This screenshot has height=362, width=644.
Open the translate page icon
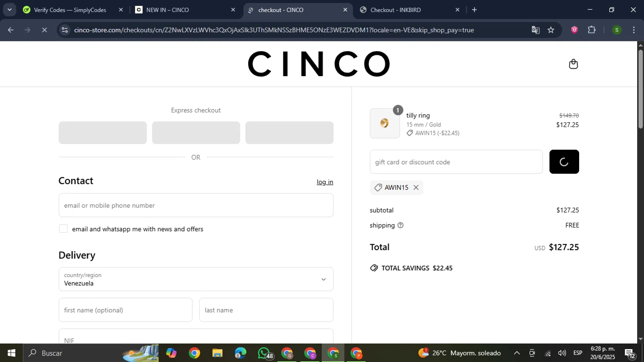535,30
